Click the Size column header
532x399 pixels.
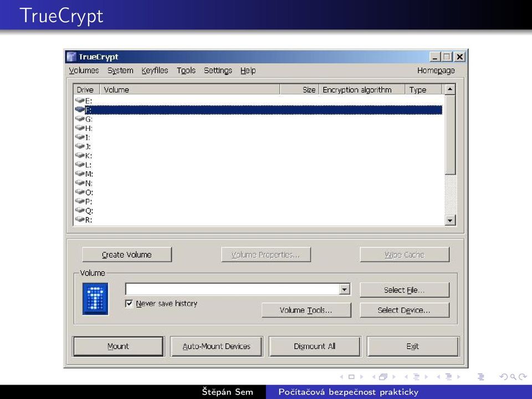[x=299, y=90]
